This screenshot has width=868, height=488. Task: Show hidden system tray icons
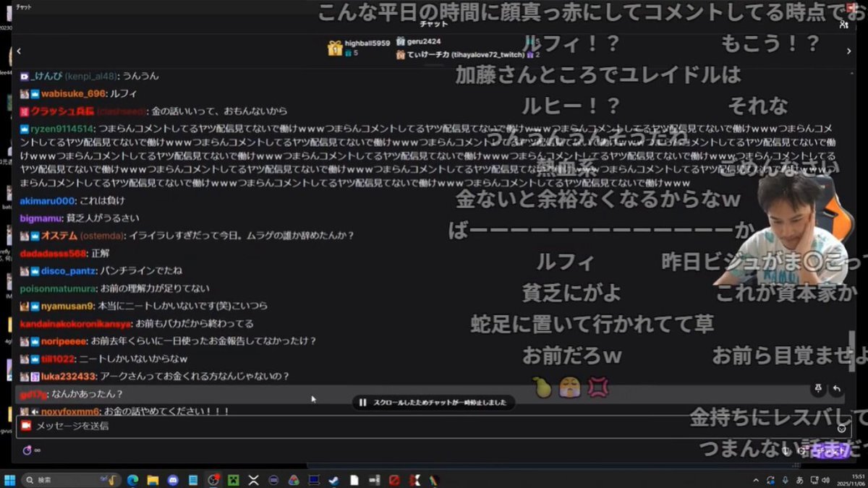pyautogui.click(x=756, y=480)
